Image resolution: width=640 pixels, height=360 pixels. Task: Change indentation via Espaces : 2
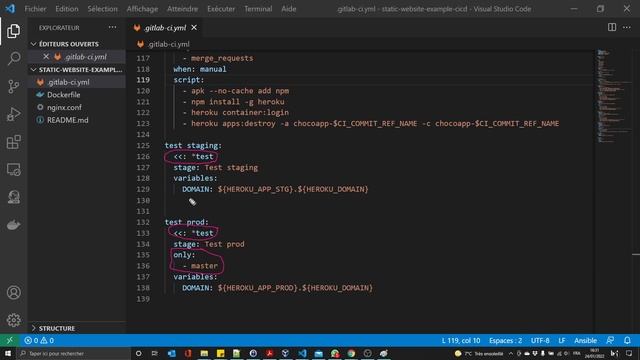(x=505, y=340)
